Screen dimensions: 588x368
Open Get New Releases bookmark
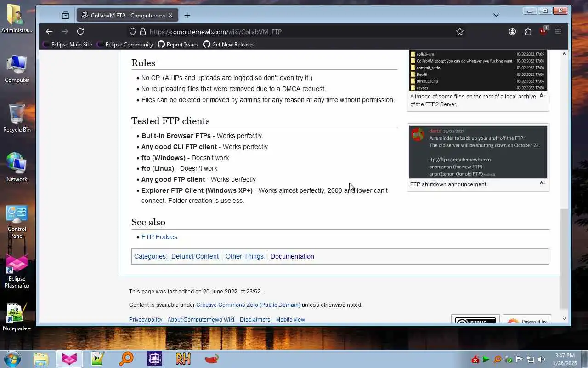tap(229, 45)
